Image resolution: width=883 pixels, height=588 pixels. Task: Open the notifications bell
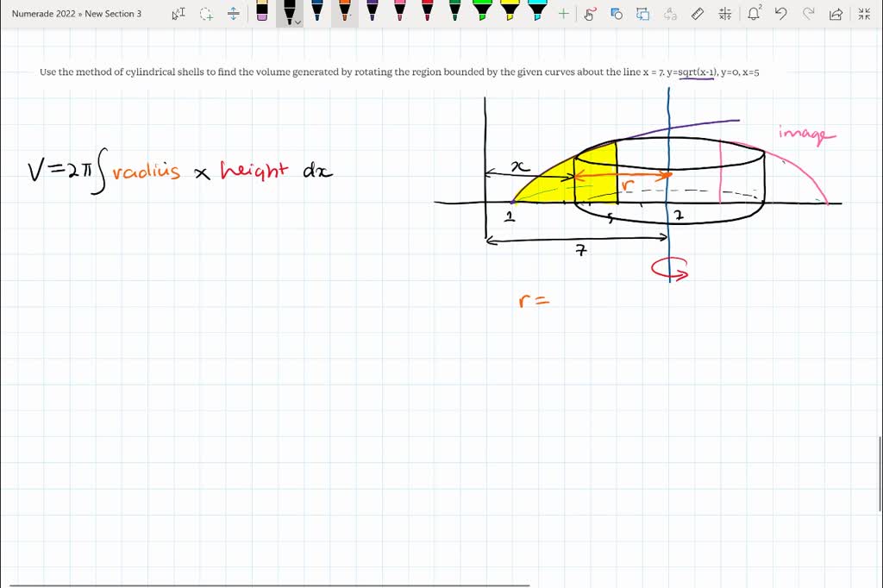(755, 14)
